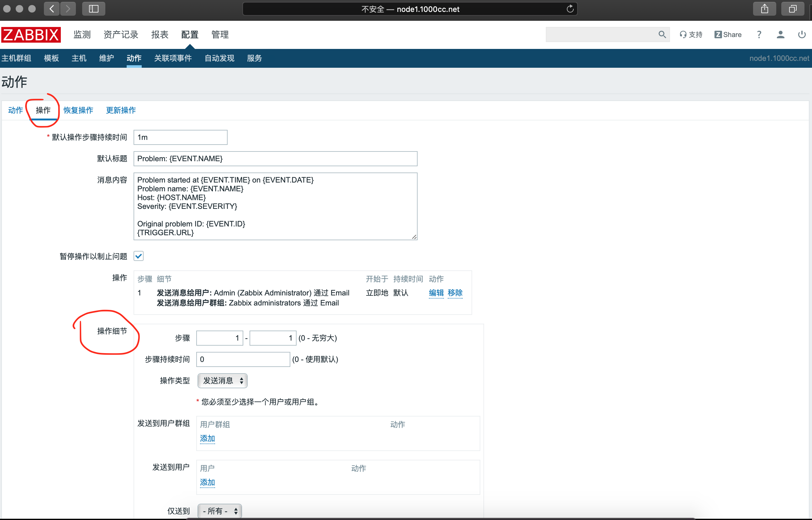
Task: Open the Hosts submenu item
Action: (x=79, y=58)
